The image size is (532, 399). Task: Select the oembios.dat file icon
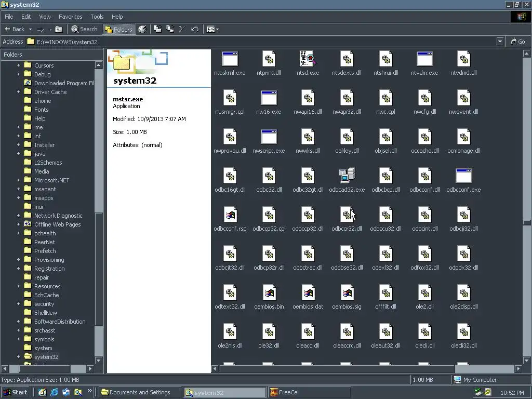[308, 293]
